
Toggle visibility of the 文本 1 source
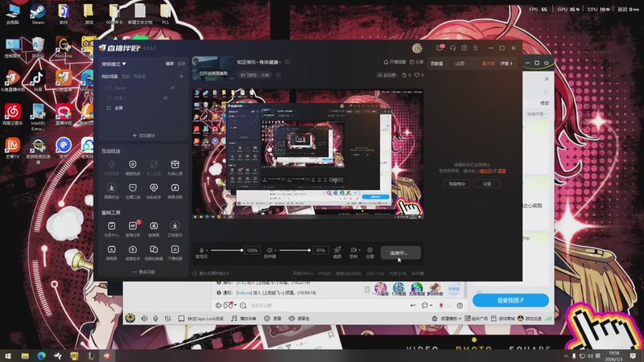[x=166, y=97]
